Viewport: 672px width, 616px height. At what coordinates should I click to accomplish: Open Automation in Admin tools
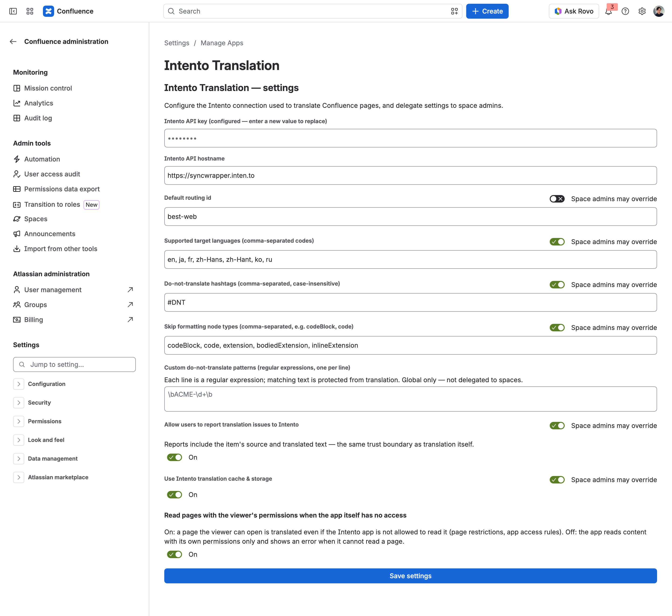42,159
